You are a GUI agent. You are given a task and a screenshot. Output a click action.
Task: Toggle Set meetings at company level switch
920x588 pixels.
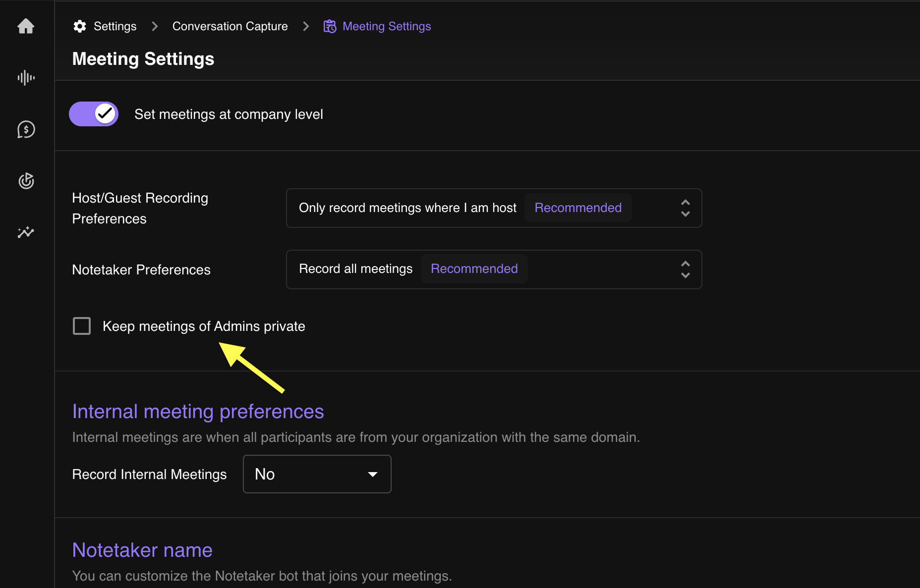(x=94, y=114)
